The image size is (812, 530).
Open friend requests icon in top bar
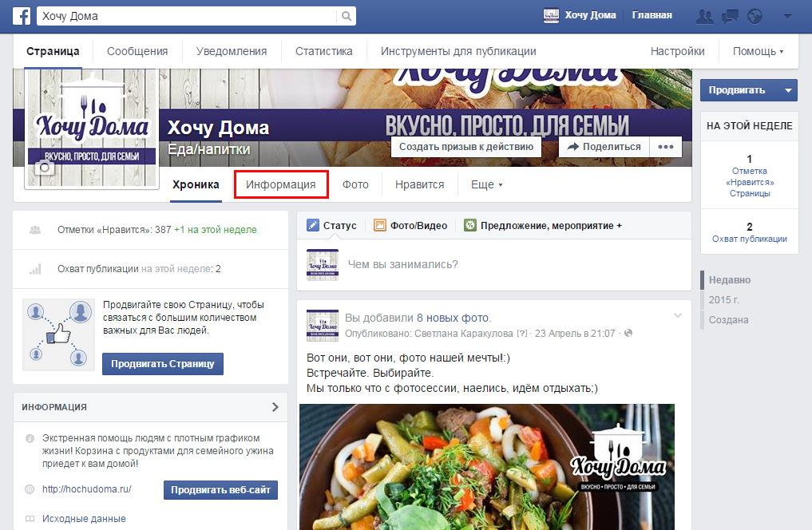(704, 17)
